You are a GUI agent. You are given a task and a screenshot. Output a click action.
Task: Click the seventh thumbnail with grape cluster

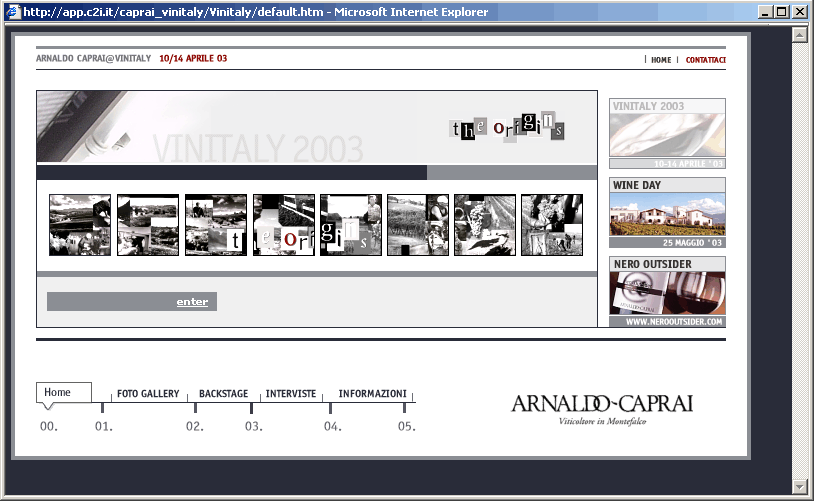[485, 225]
